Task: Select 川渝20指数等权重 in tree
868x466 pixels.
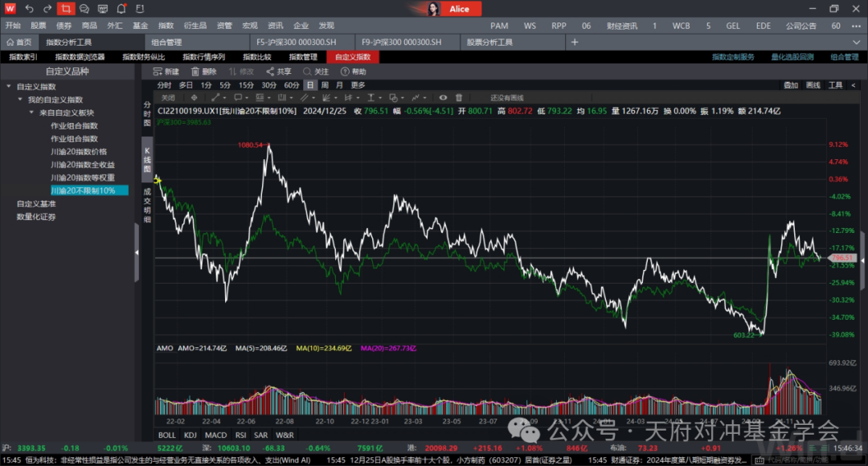Action: (83, 178)
